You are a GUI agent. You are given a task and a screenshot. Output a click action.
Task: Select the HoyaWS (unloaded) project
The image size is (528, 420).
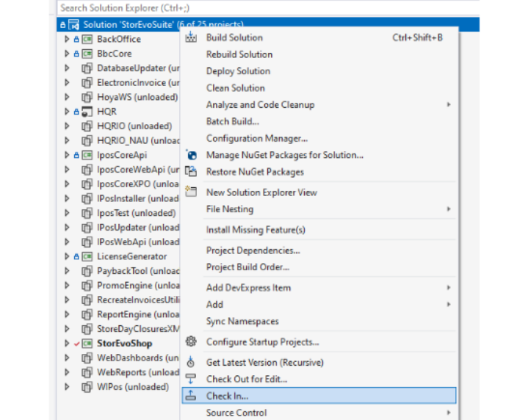137,97
